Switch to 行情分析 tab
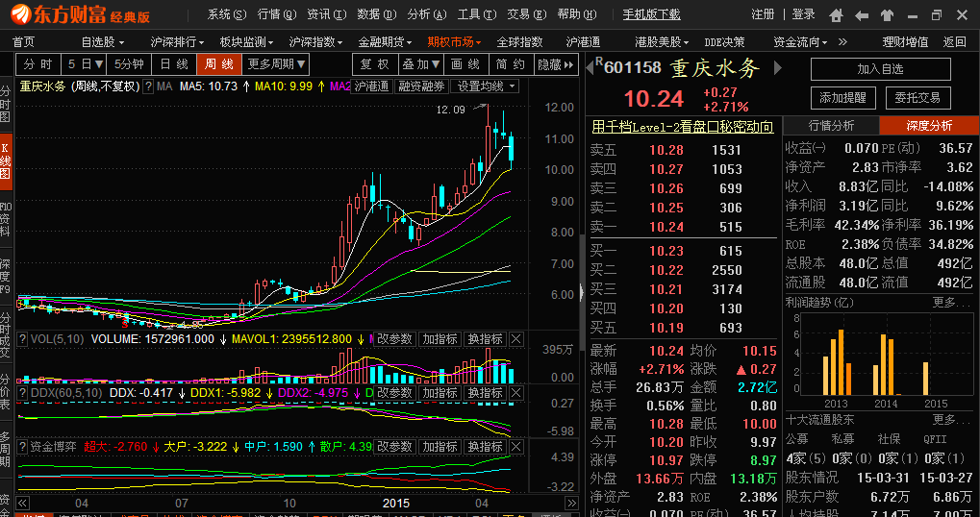The image size is (980, 517). (x=831, y=126)
